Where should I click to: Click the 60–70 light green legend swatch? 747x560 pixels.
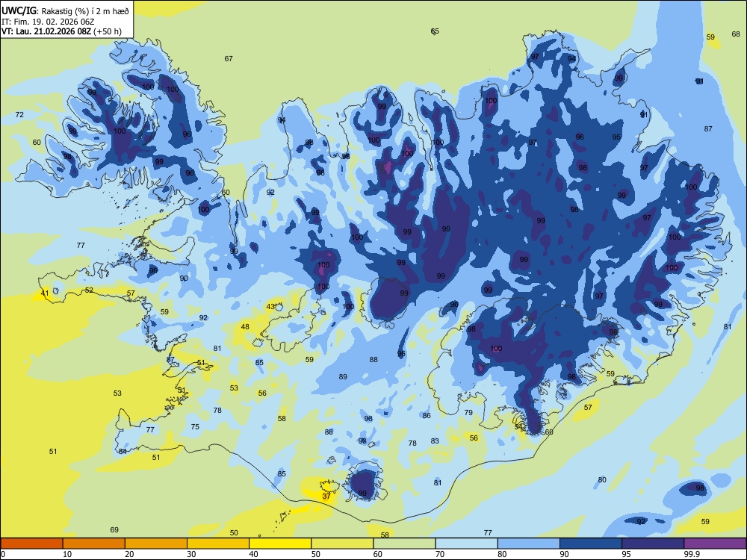coord(404,544)
